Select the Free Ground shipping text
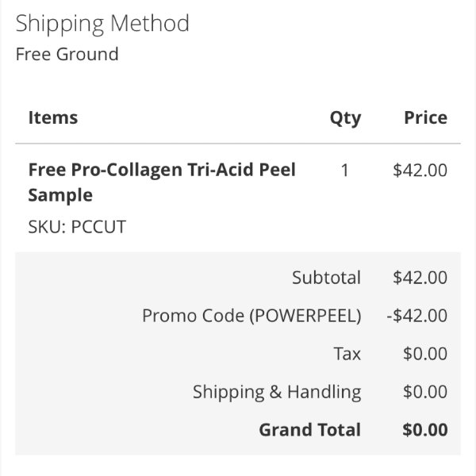The image size is (476, 476). point(67,54)
